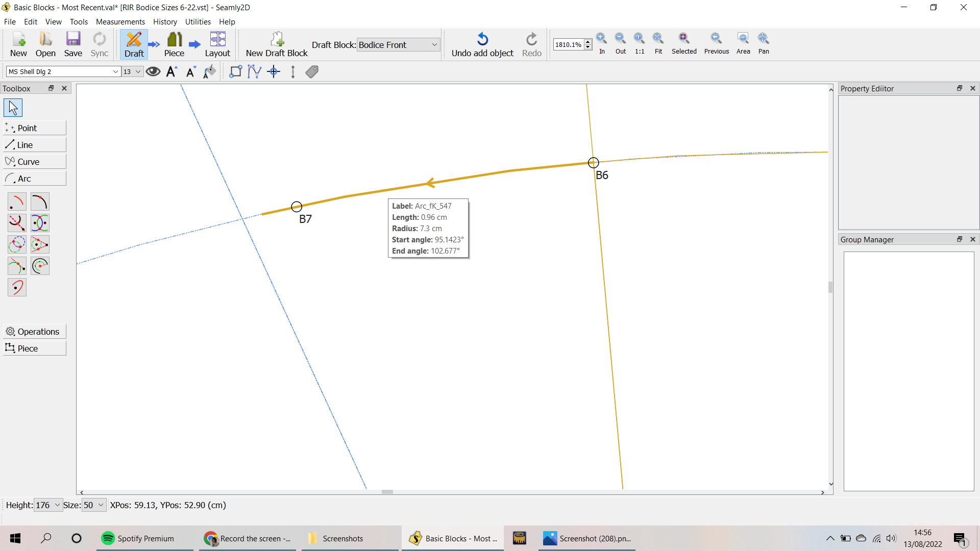
Task: Click Undo add object button
Action: [x=482, y=44]
